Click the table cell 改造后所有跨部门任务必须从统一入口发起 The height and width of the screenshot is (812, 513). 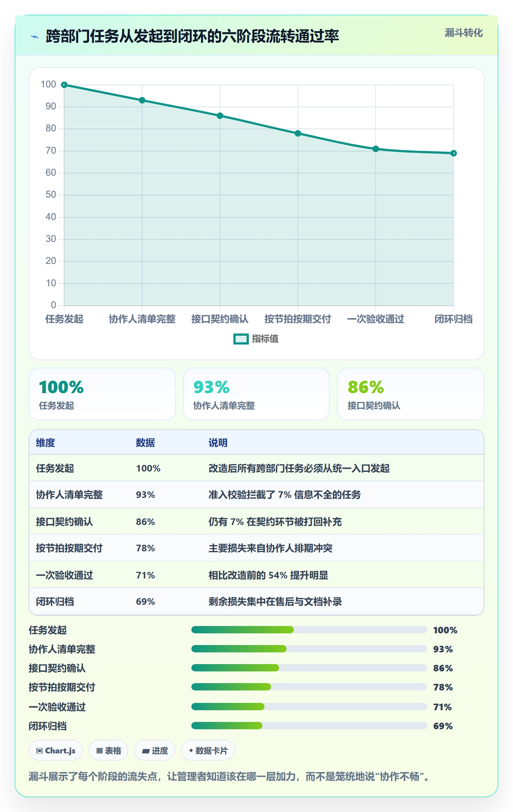(299, 468)
